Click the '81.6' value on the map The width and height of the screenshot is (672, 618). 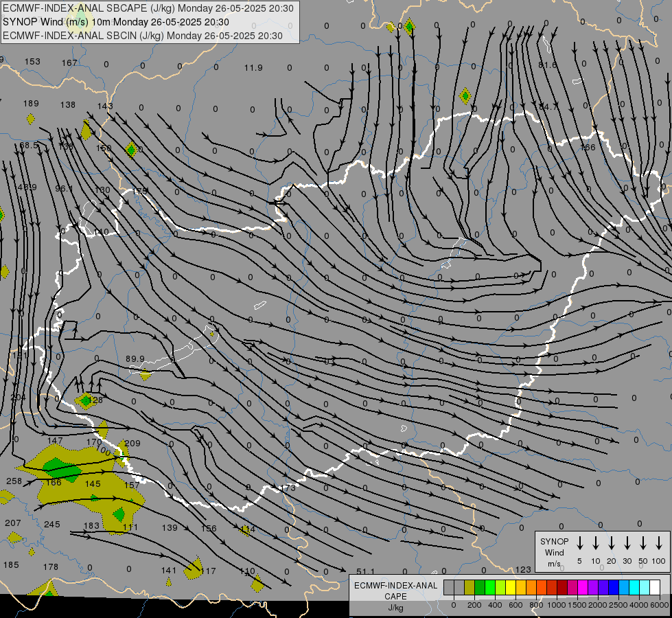pyautogui.click(x=547, y=65)
